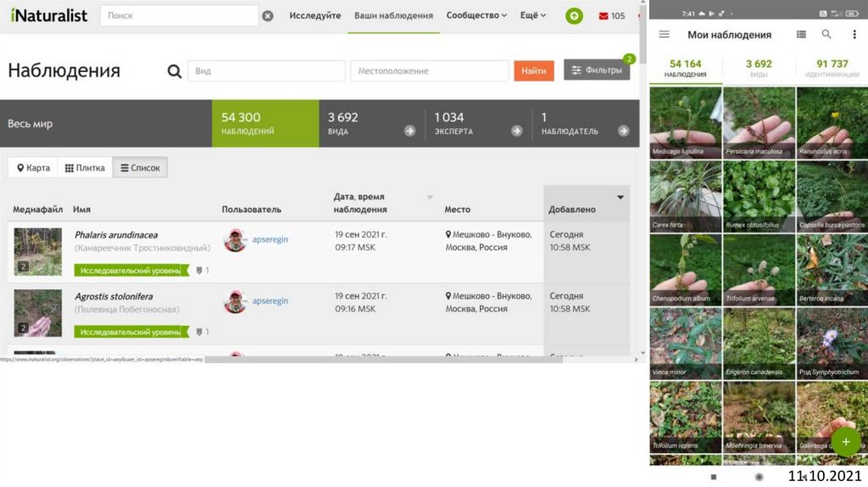The width and height of the screenshot is (868, 487).
Task: Open Moehringia trinervia photo in mobile grid
Action: point(759,417)
